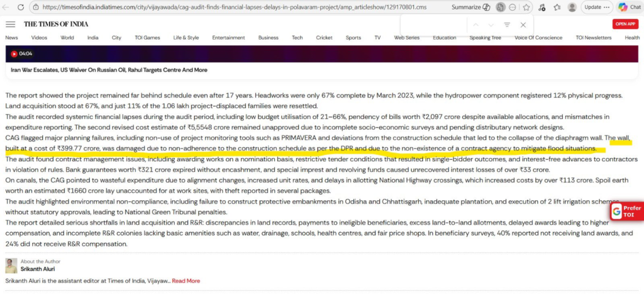Open the browser profile avatar
Viewport: 644px width, 294px height.
[572, 7]
